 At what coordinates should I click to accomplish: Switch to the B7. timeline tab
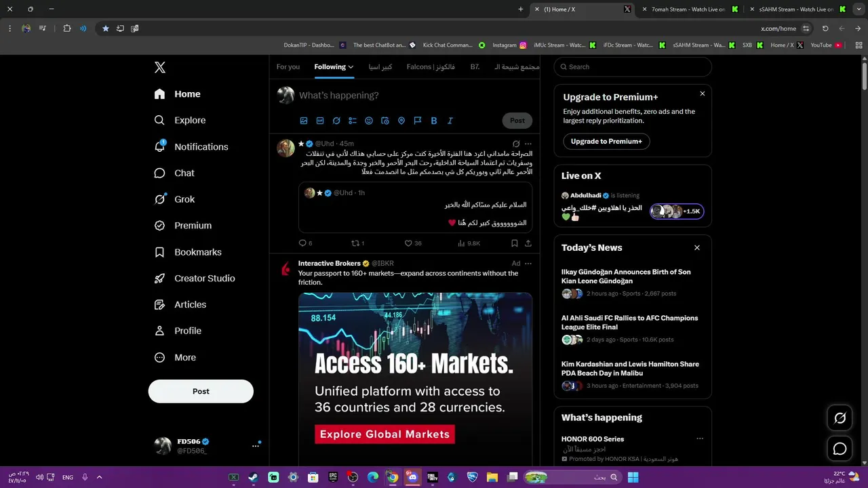(475, 66)
